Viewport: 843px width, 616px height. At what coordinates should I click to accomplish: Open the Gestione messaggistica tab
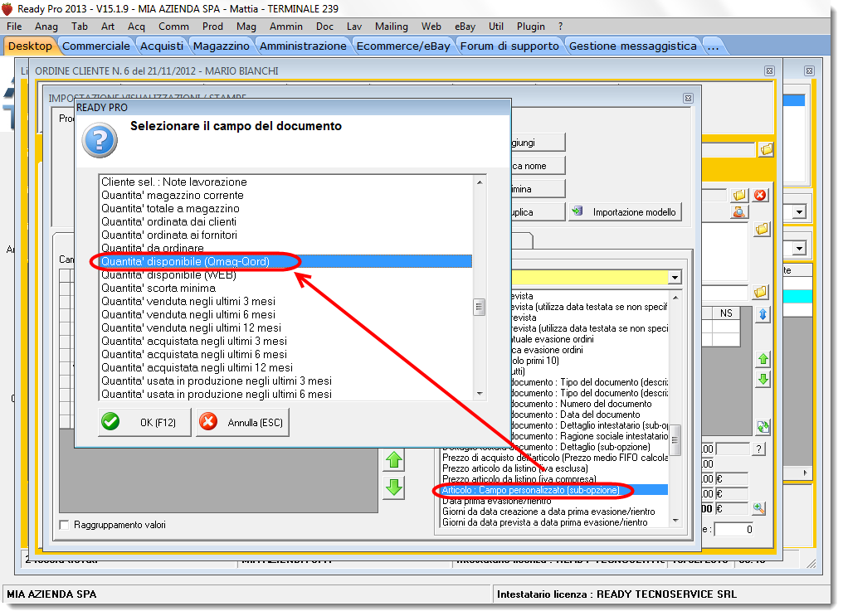(x=633, y=46)
